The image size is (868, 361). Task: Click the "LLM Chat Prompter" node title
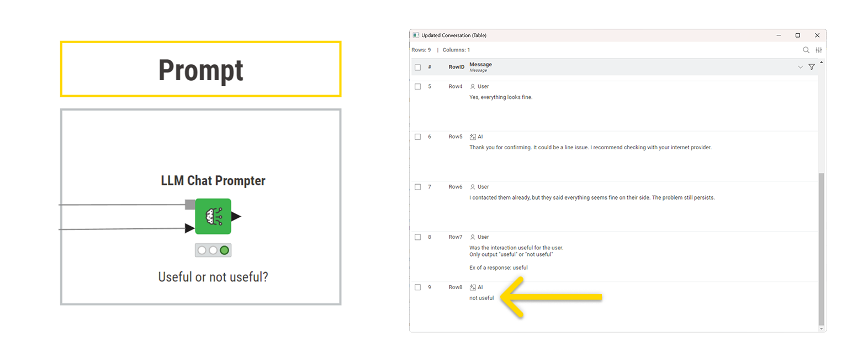[x=213, y=181]
